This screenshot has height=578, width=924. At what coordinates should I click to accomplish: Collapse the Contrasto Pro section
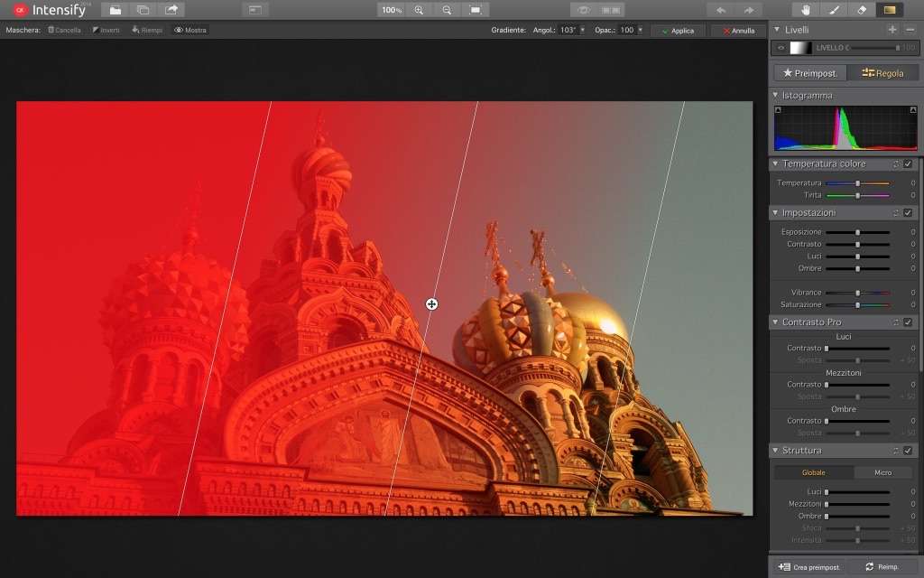(775, 322)
